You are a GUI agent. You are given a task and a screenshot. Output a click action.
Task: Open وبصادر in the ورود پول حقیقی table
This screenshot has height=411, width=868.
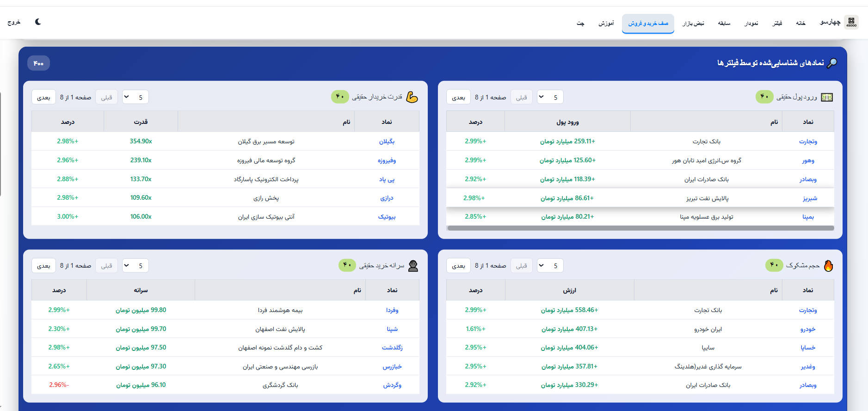(x=808, y=179)
